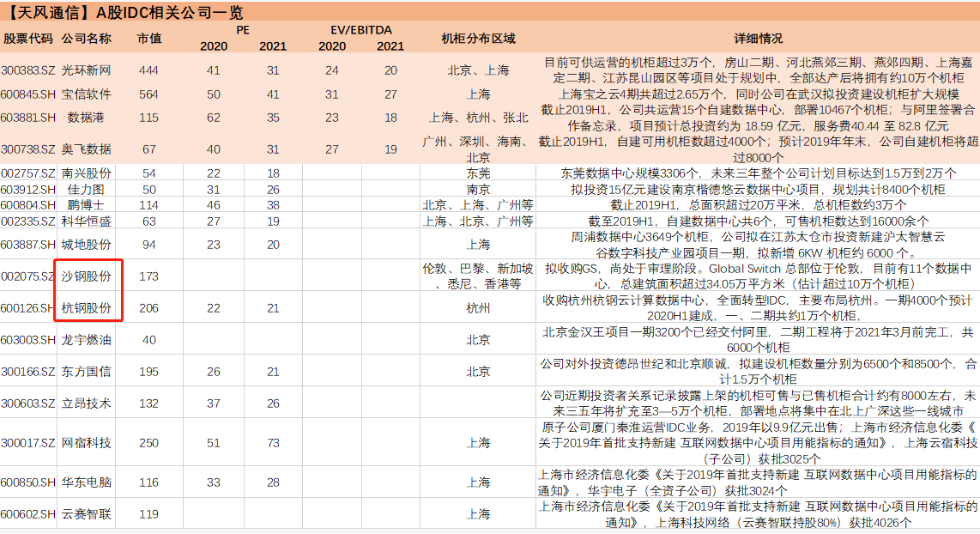Select stock code 300017.SZ
Viewport: 980px width, 534px height.
(x=28, y=443)
